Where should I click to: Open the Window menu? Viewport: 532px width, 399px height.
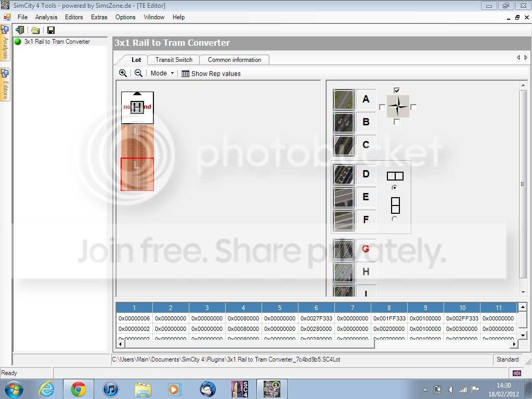click(154, 17)
